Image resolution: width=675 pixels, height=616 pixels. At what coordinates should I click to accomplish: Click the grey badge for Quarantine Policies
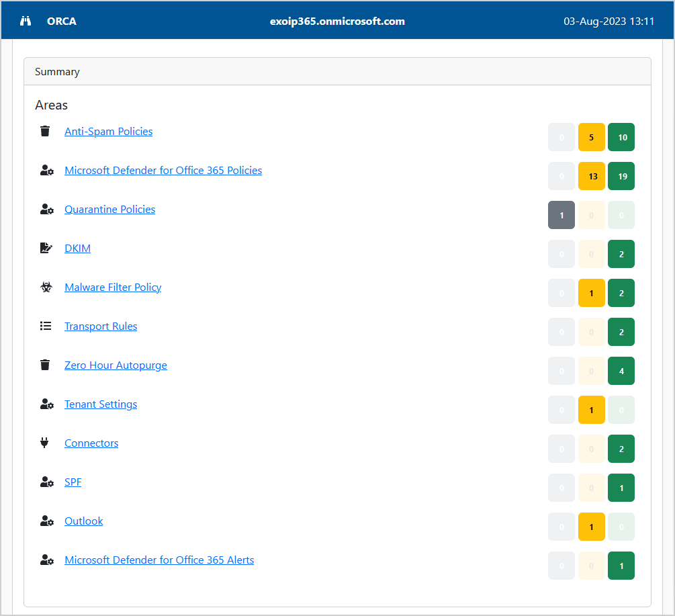pyautogui.click(x=561, y=215)
